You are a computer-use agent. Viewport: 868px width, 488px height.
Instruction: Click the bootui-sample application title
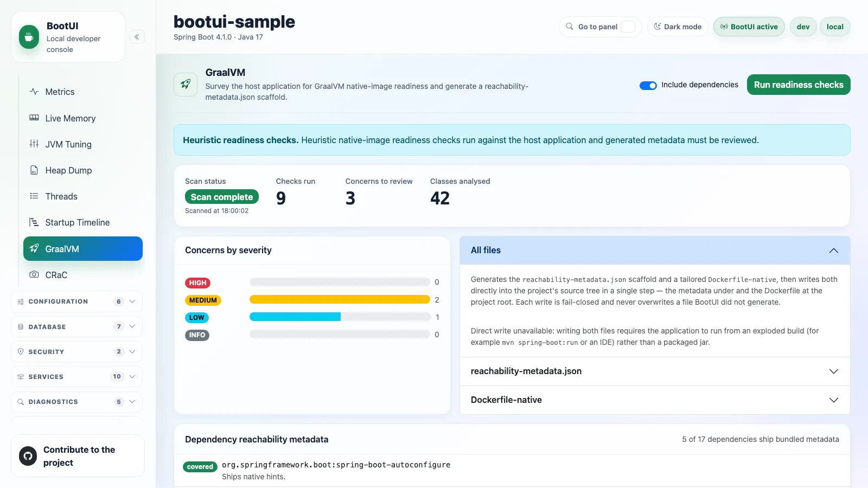234,22
